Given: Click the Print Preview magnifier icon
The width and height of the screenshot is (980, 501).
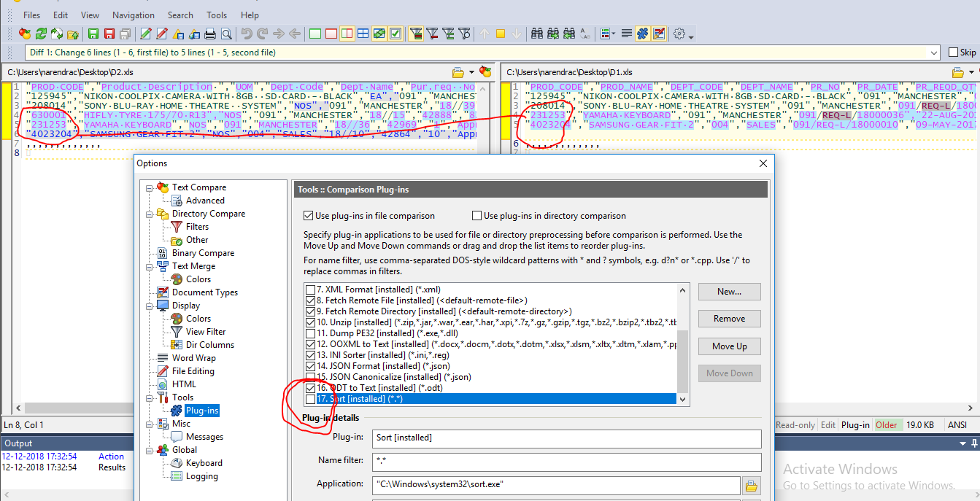Looking at the screenshot, I should [x=226, y=34].
